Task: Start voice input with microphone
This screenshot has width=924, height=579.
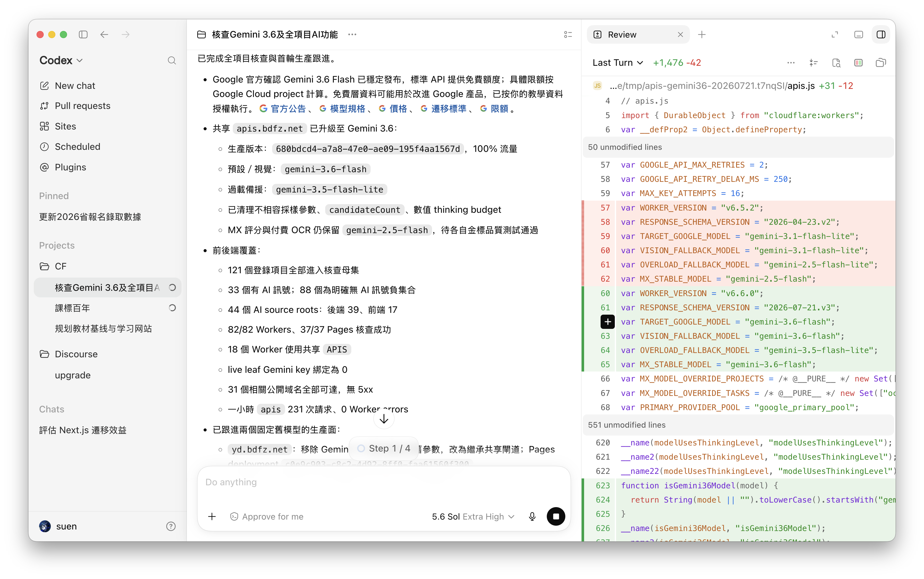Action: pos(532,517)
